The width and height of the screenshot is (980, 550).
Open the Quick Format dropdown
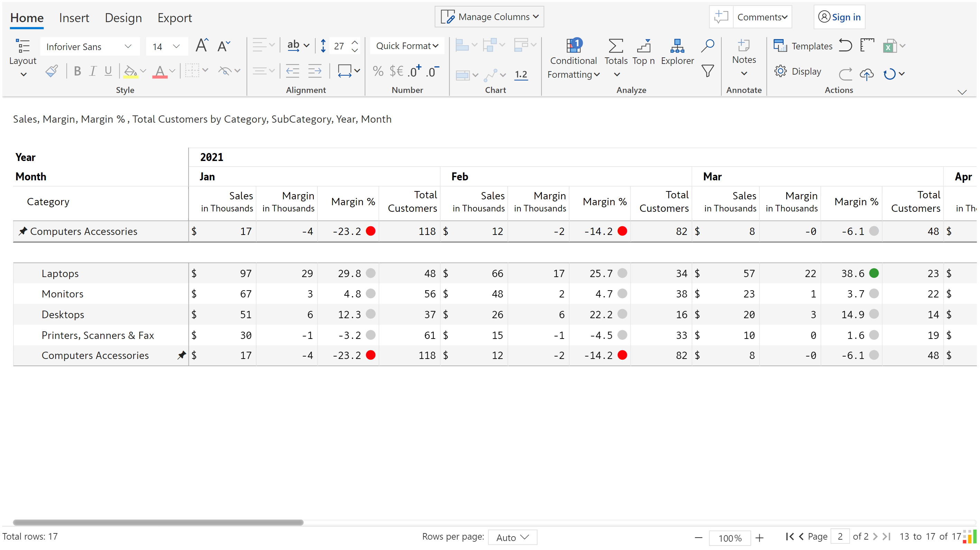pyautogui.click(x=407, y=46)
